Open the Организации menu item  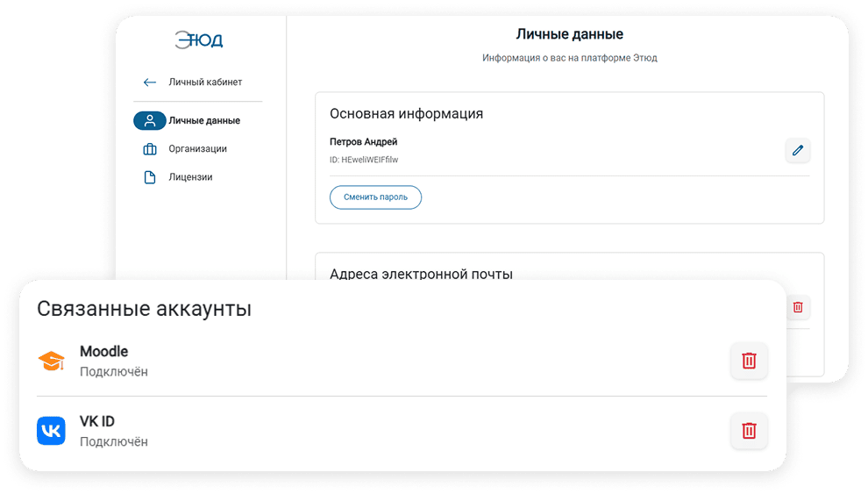pos(197,149)
